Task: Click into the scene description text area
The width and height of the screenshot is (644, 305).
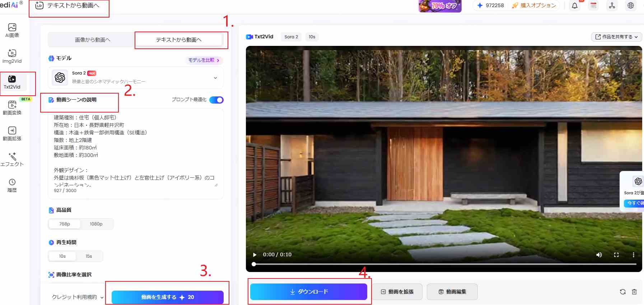Action: tap(135, 151)
